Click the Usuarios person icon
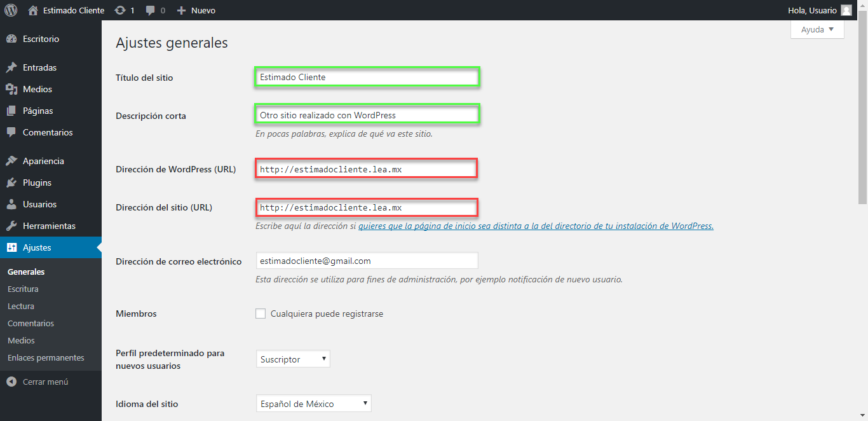Image resolution: width=868 pixels, height=421 pixels. (x=11, y=204)
